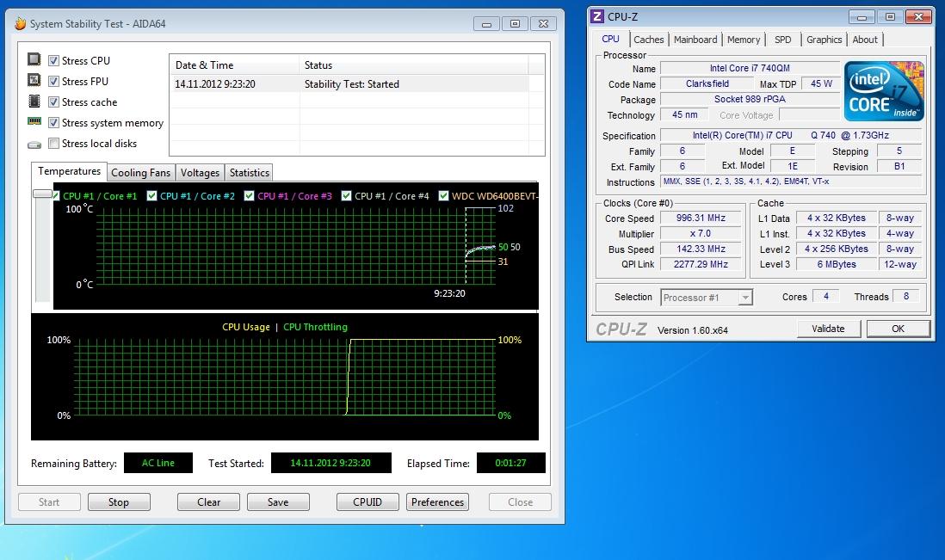
Task: Click the CPU-Z logo icon in title bar
Action: [x=597, y=17]
